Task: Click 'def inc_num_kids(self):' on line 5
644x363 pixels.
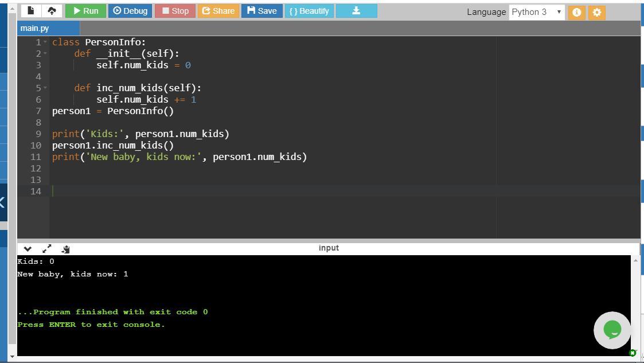Action: point(138,88)
